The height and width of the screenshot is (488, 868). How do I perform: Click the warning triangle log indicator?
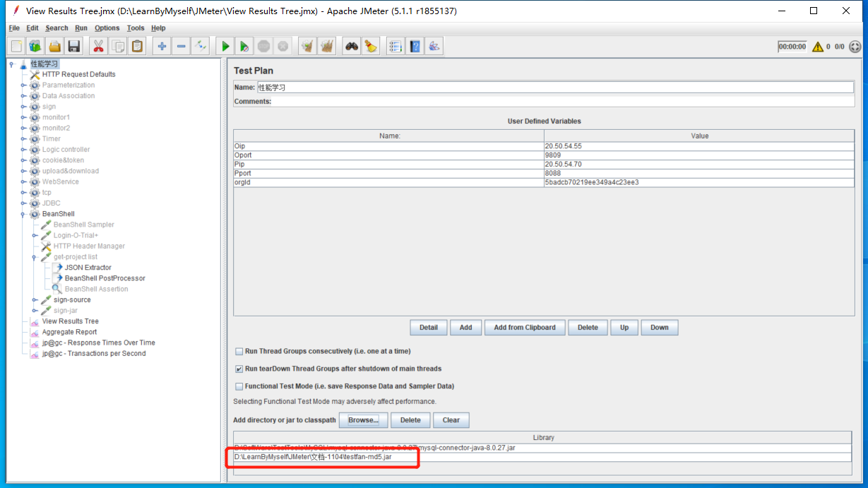818,47
